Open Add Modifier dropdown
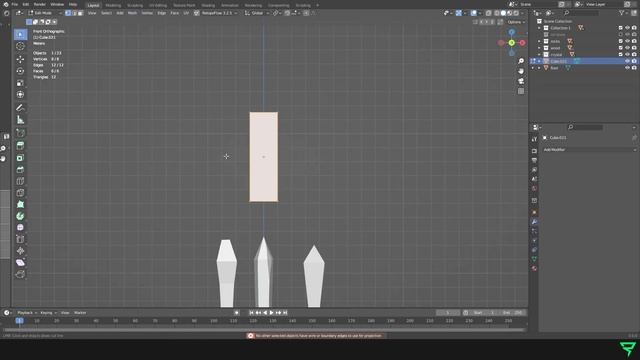This screenshot has width=640, height=360. point(589,150)
